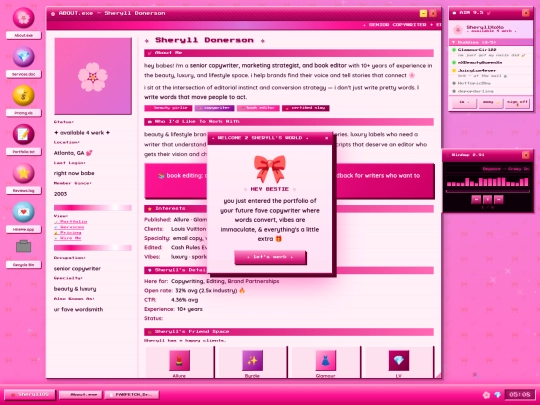Open the Services.doc diamond desktop icon
This screenshot has width=540, height=405.
23,56
